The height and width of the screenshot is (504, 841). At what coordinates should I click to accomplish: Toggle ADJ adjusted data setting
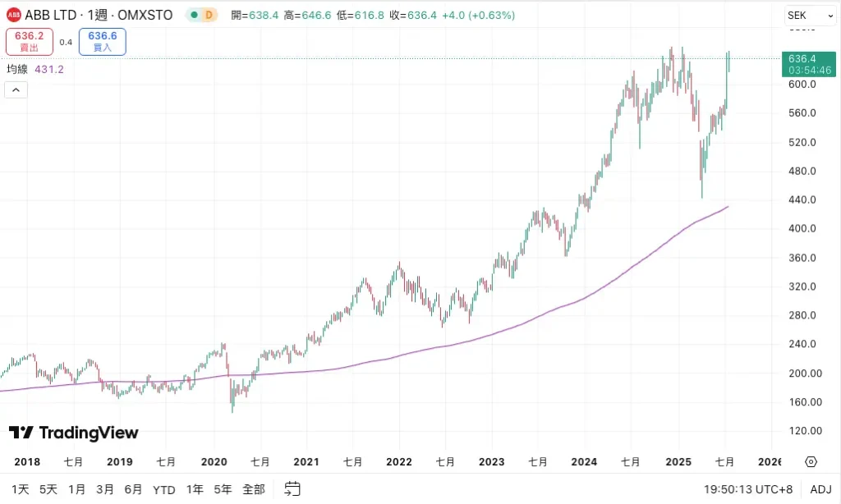click(820, 489)
